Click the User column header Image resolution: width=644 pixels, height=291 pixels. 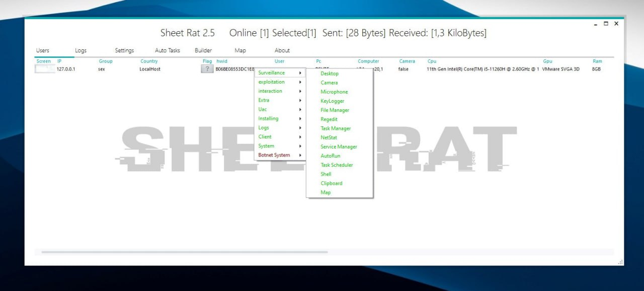click(279, 61)
